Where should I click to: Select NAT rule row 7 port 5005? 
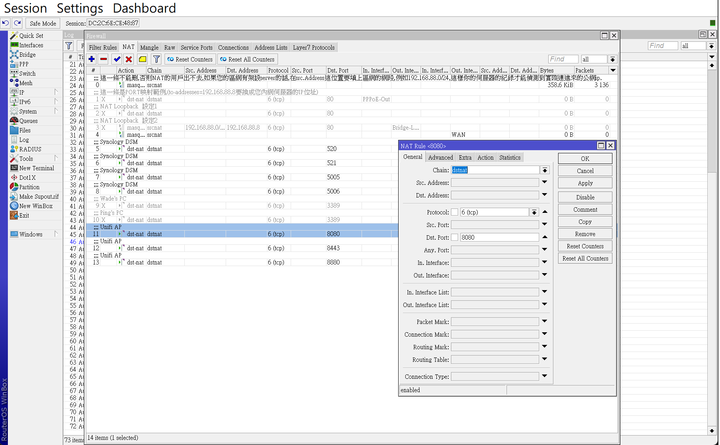(241, 177)
